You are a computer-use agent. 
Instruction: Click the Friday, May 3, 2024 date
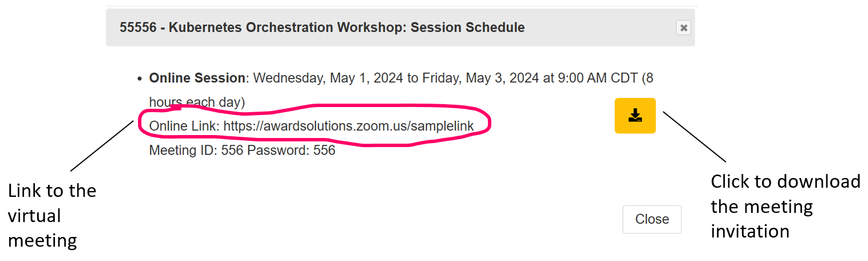click(x=480, y=78)
